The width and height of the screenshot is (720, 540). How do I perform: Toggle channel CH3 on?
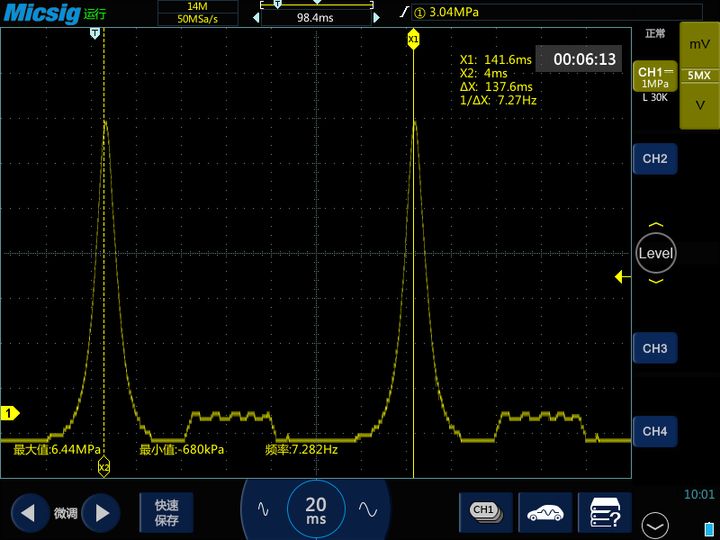(x=655, y=349)
